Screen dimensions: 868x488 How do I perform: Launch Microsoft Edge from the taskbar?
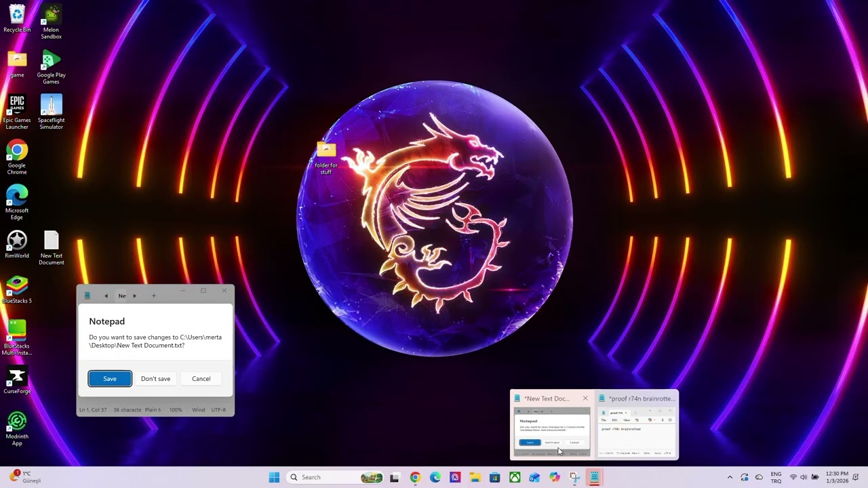pyautogui.click(x=435, y=477)
